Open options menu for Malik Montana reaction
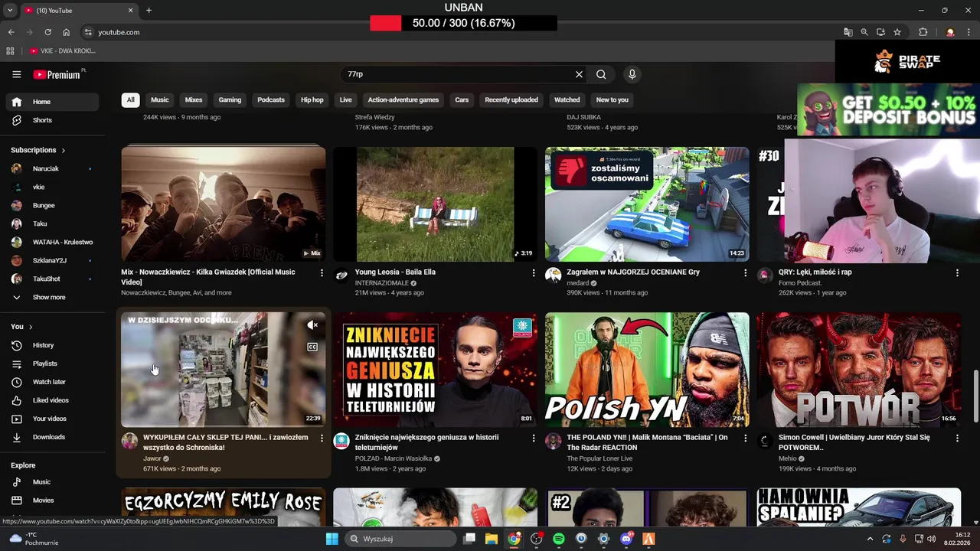Screen dimensions: 980x551 click(x=745, y=439)
